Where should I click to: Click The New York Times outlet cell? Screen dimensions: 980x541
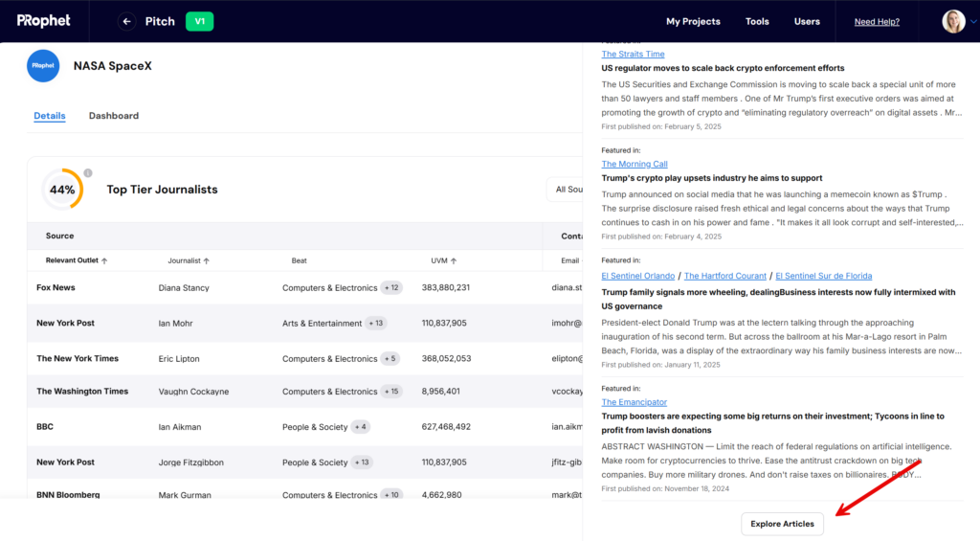tap(78, 358)
